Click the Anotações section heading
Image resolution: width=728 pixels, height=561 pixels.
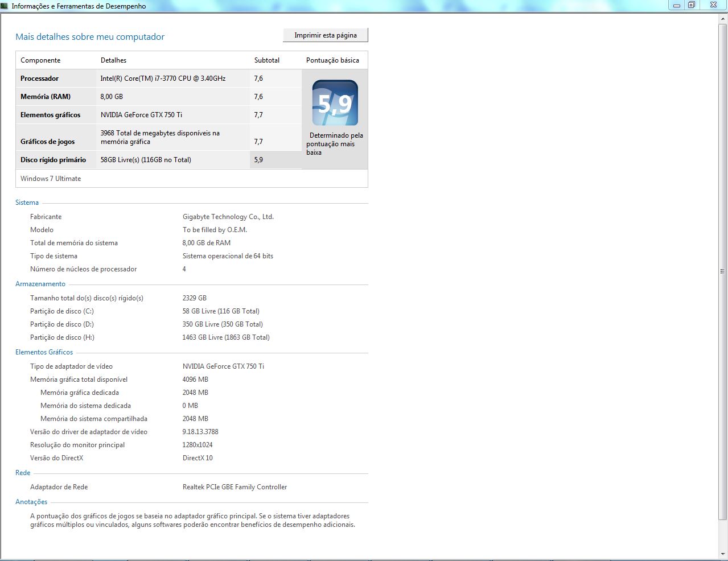tap(31, 502)
